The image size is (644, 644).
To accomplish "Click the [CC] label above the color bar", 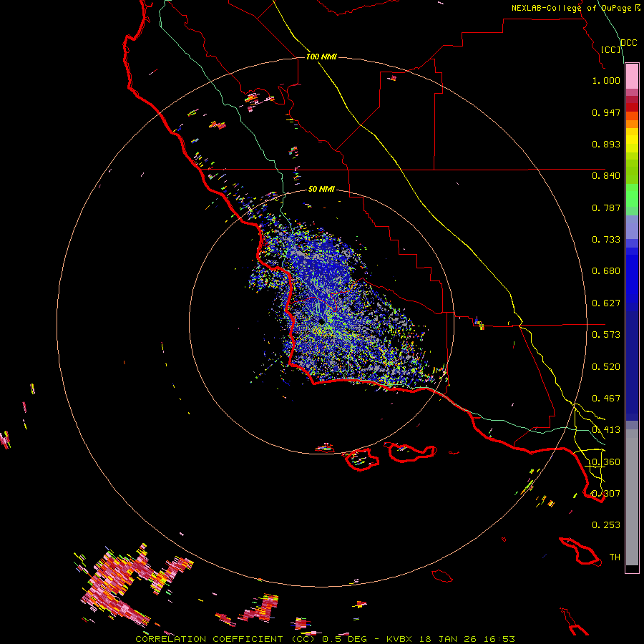I will pos(611,49).
